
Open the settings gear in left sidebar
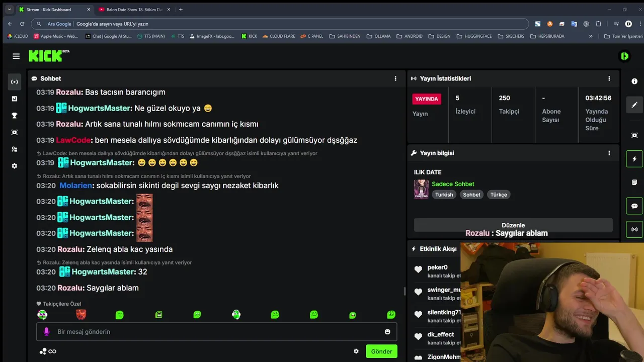(14, 166)
